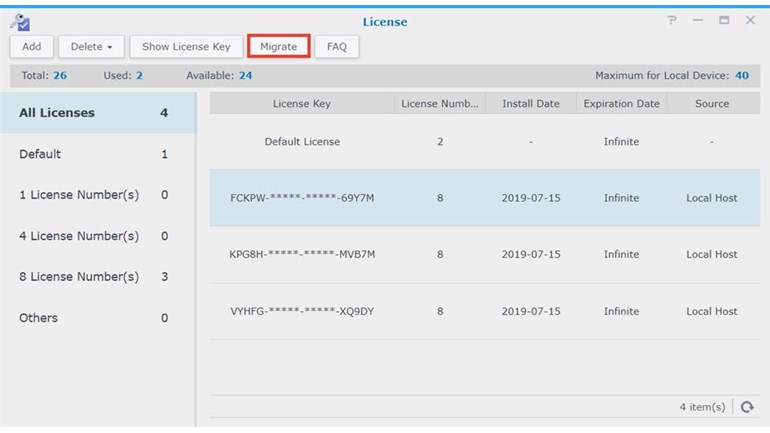Screen dimensions: 770x433
Task: Sort by Install Date column header
Action: click(531, 104)
